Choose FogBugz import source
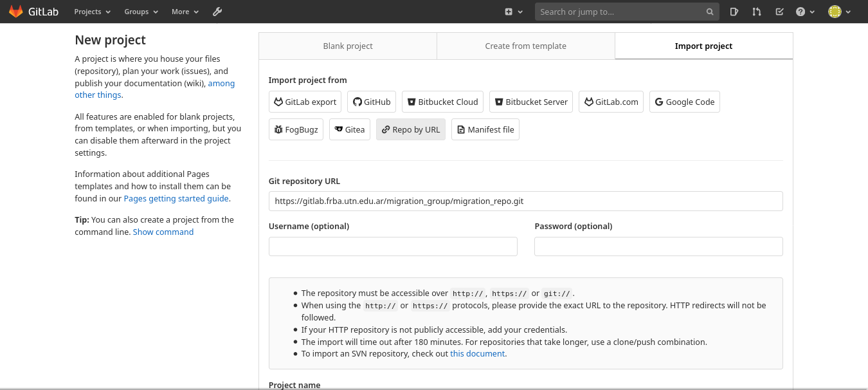Viewport: 868px width, 390px height. (296, 129)
